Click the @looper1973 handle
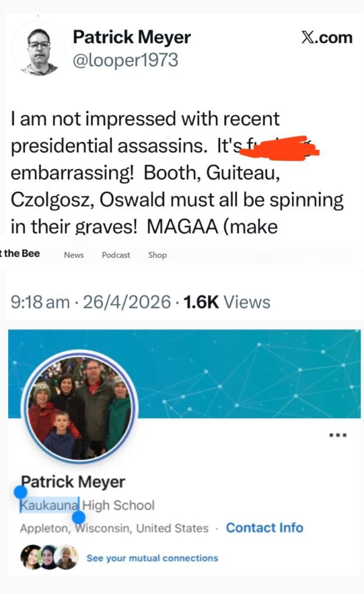The image size is (364, 599). [125, 60]
